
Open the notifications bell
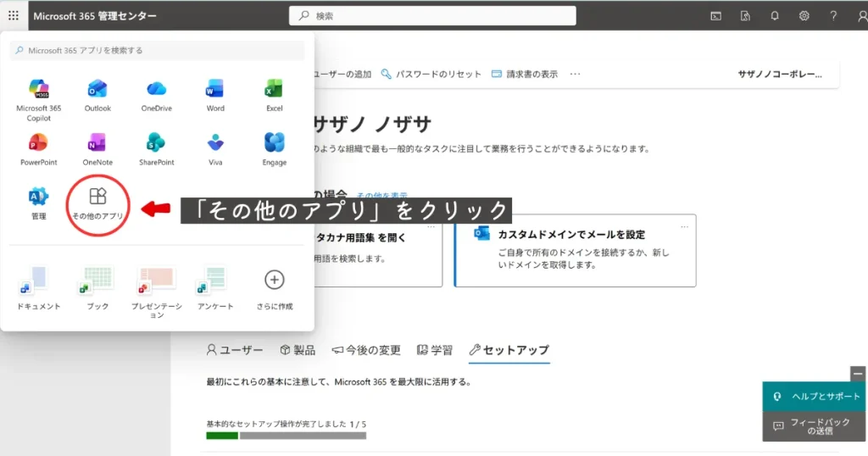coord(775,15)
